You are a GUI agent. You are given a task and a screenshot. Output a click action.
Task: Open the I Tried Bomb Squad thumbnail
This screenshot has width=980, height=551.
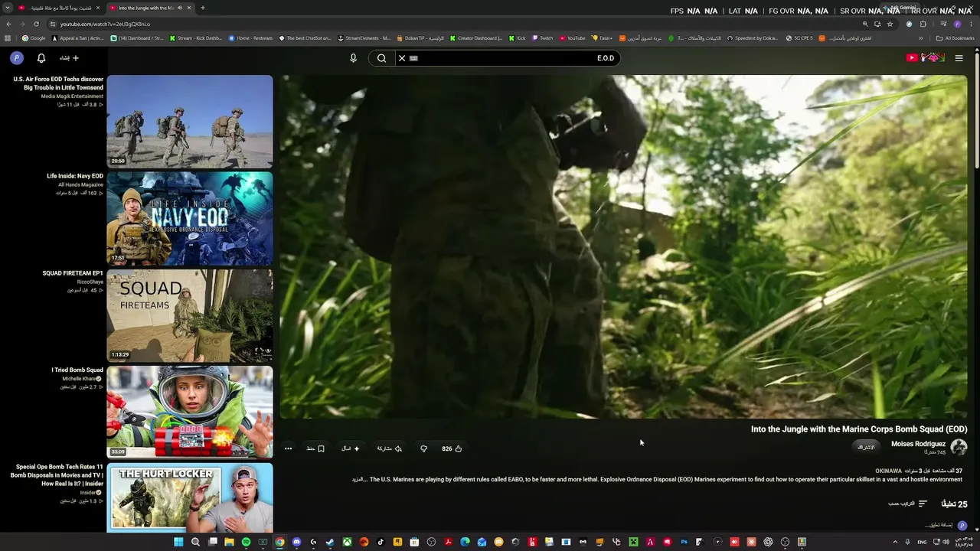190,412
